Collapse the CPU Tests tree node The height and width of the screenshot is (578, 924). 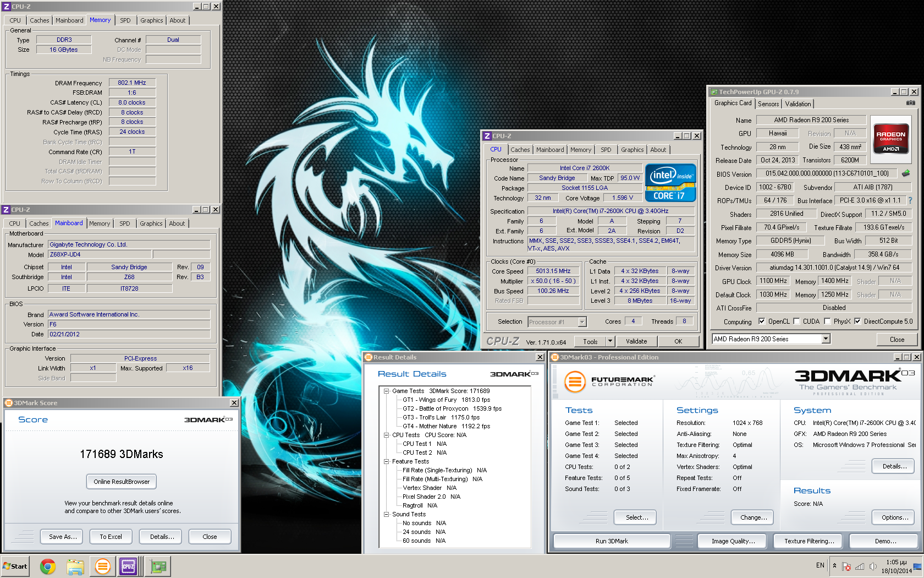pyautogui.click(x=387, y=435)
